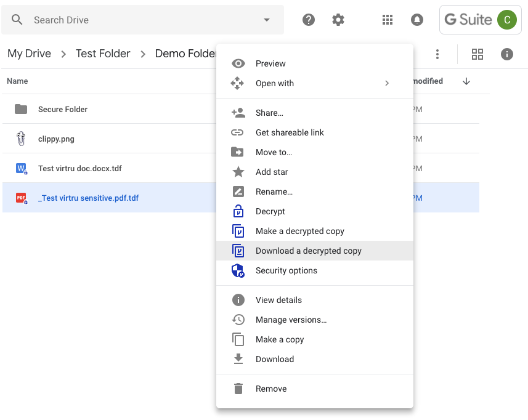Click the Security options shield icon
The width and height of the screenshot is (528, 420).
pos(238,270)
